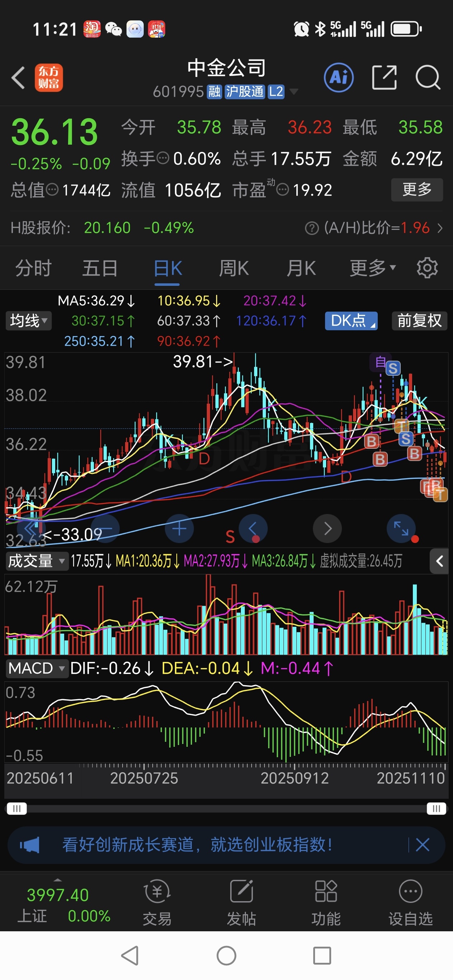This screenshot has width=453, height=980.
Task: Switch to 分时 tab
Action: pos(33,268)
